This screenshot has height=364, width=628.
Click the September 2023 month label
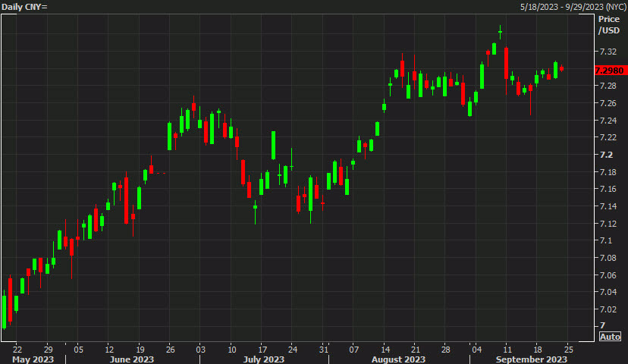[x=532, y=359]
